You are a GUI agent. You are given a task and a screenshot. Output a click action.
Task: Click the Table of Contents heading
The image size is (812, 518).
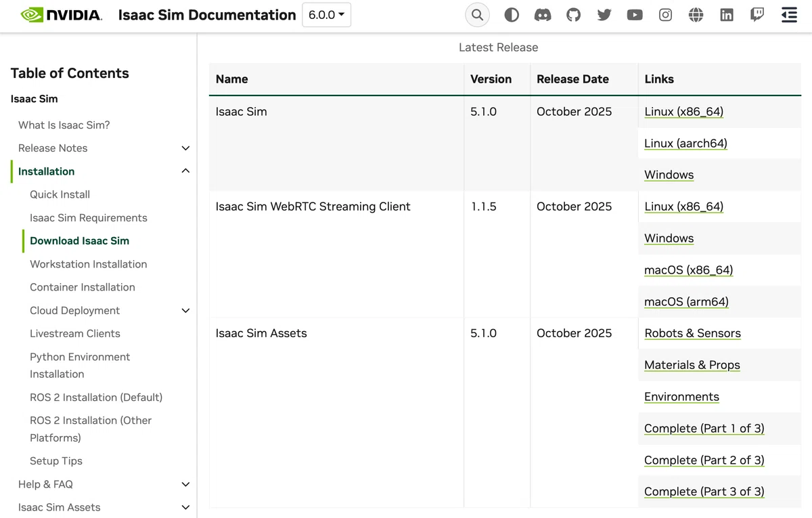click(70, 73)
